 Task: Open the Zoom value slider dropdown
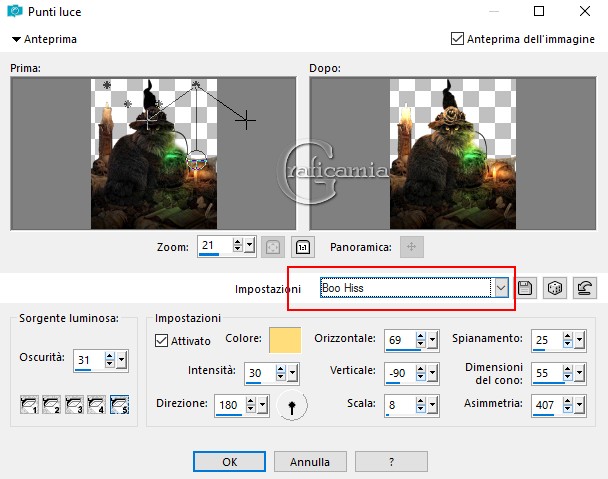[250, 245]
